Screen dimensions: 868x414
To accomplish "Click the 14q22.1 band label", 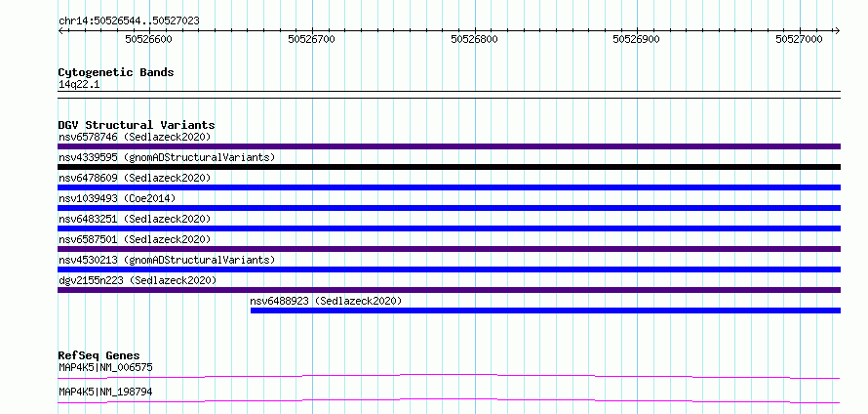I will [79, 85].
